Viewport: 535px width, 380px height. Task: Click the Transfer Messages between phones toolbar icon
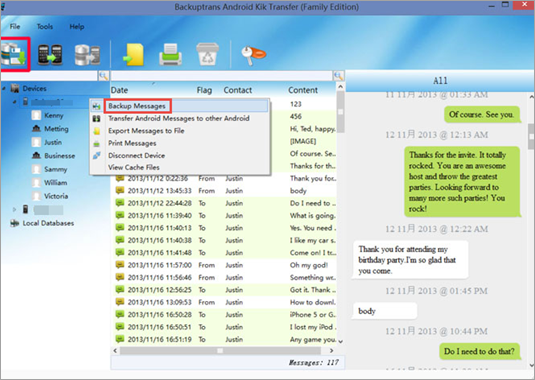[x=50, y=55]
